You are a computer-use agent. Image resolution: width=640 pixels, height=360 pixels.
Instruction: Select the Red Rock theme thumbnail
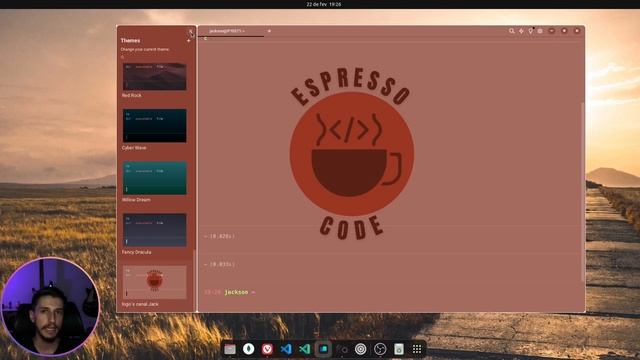point(155,76)
